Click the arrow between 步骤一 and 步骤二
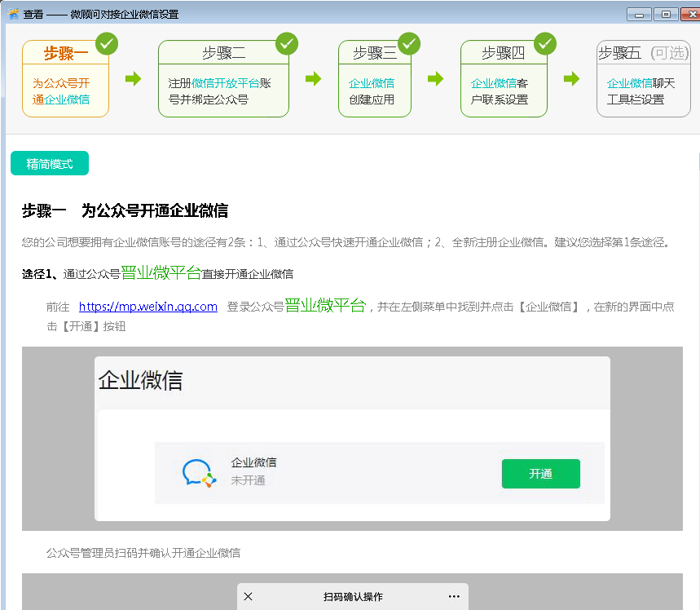 tap(133, 78)
